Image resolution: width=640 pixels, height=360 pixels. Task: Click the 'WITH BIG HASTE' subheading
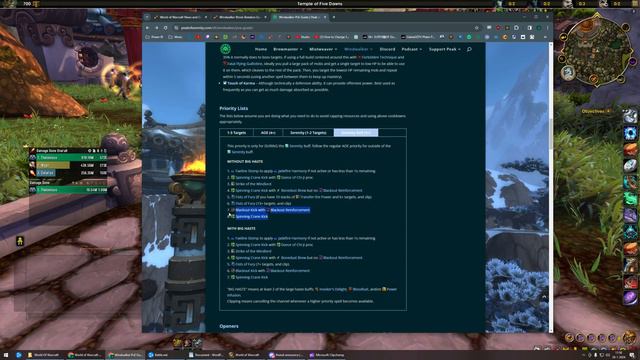tap(241, 229)
